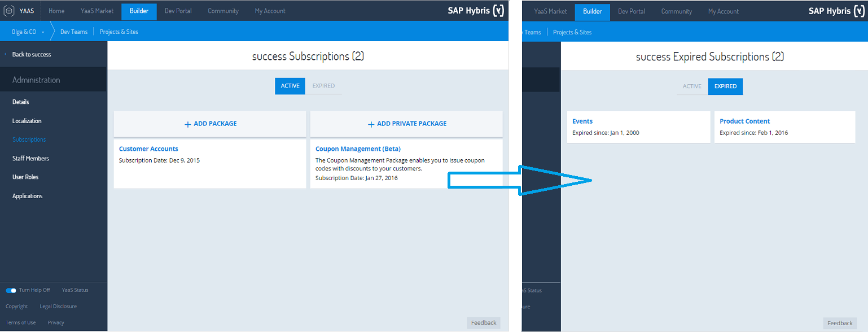The height and width of the screenshot is (332, 868).
Task: Open YaaS Market in expired-subscriptions window
Action: click(550, 11)
